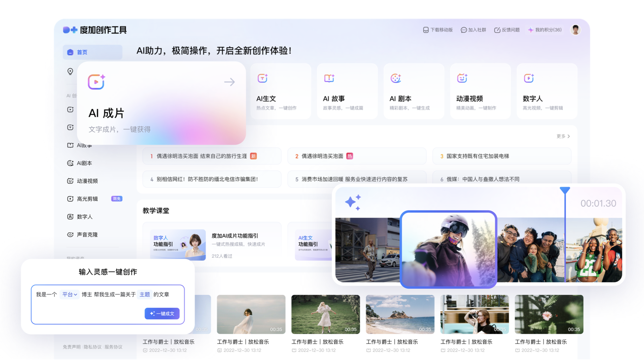This screenshot has height=362, width=644.
Task: Click the 动漫视频 sidebar icon
Action: 70,181
